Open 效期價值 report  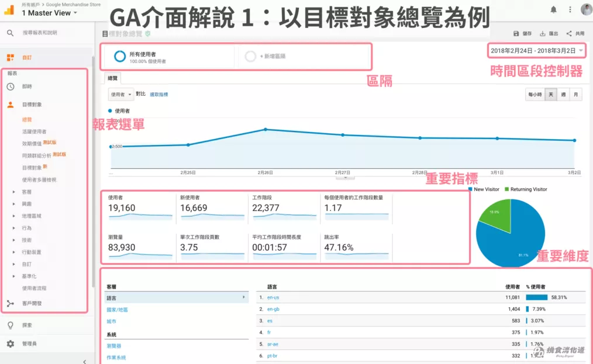point(32,144)
